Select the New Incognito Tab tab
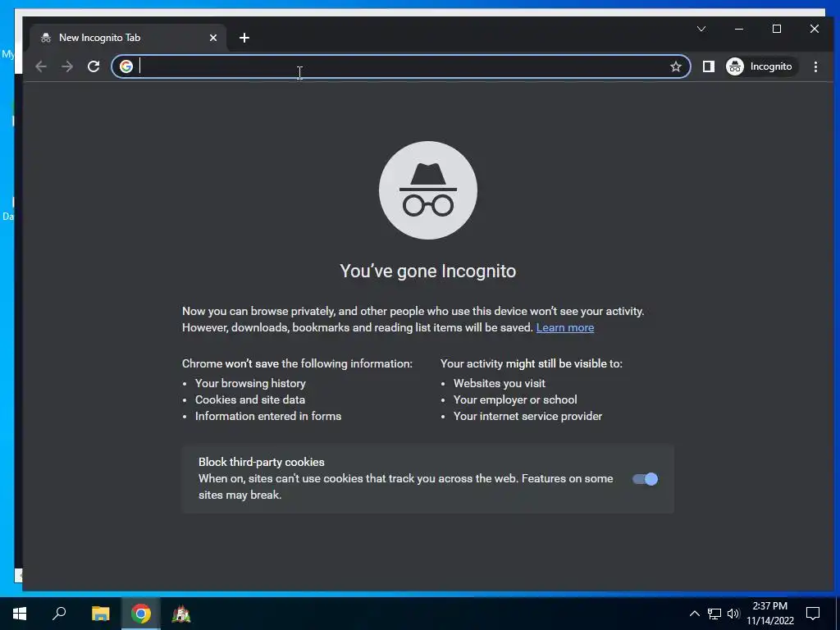The width and height of the screenshot is (840, 630). [x=129, y=38]
